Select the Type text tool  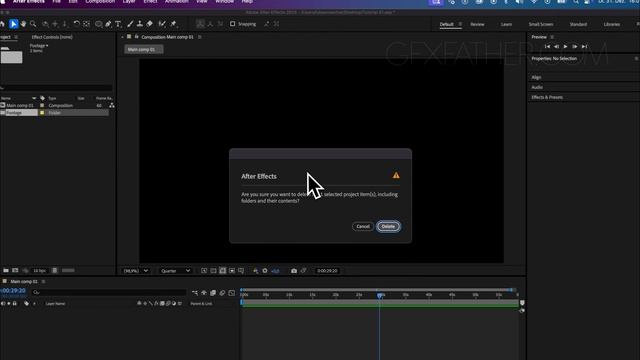118,24
